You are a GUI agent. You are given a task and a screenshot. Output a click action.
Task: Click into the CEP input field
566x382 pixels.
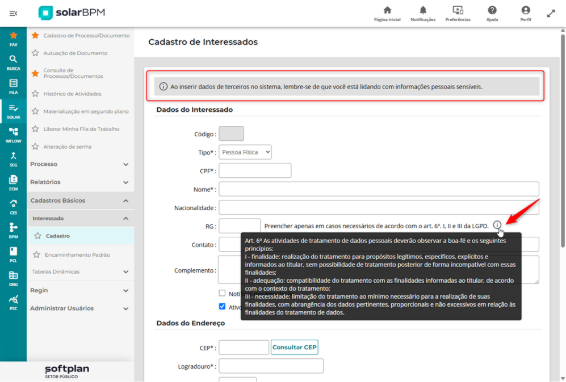tap(244, 348)
